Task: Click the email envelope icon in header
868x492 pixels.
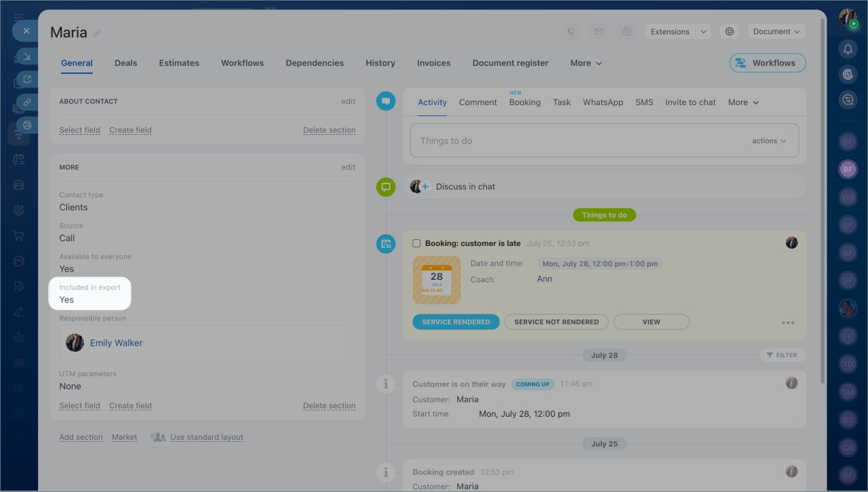Action: pos(599,32)
